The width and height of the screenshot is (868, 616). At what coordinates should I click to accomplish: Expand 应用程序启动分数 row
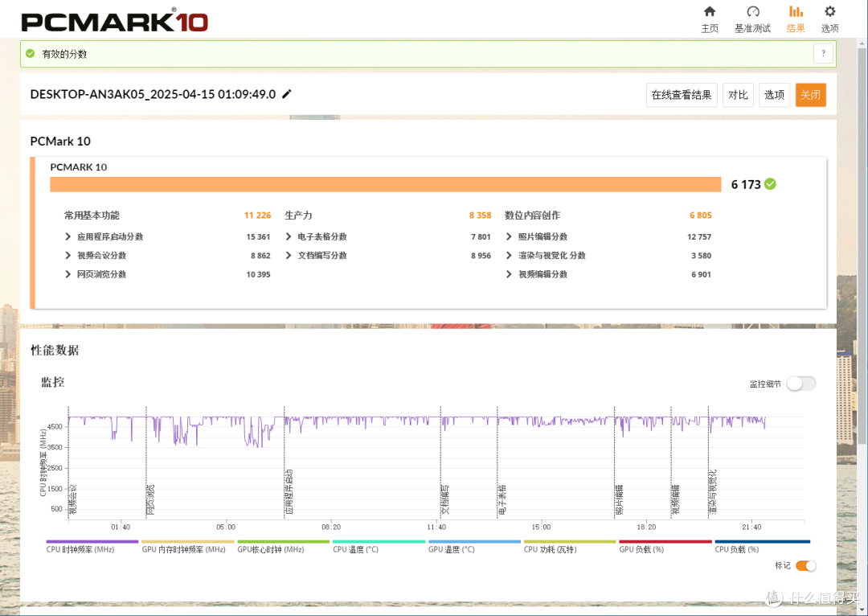pyautogui.click(x=68, y=236)
